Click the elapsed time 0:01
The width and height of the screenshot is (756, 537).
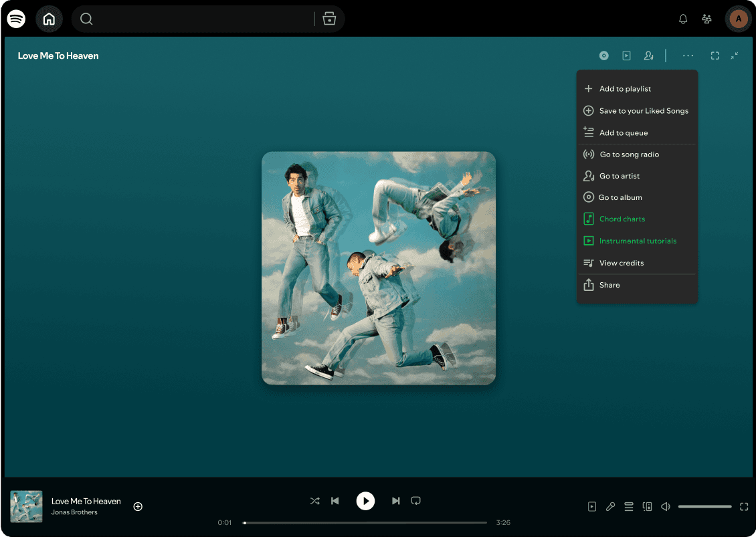tap(225, 522)
